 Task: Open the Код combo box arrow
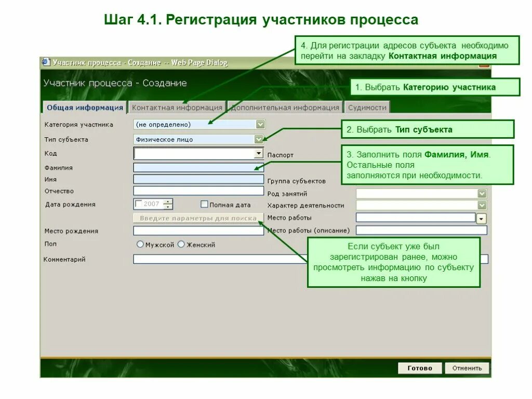tap(259, 153)
